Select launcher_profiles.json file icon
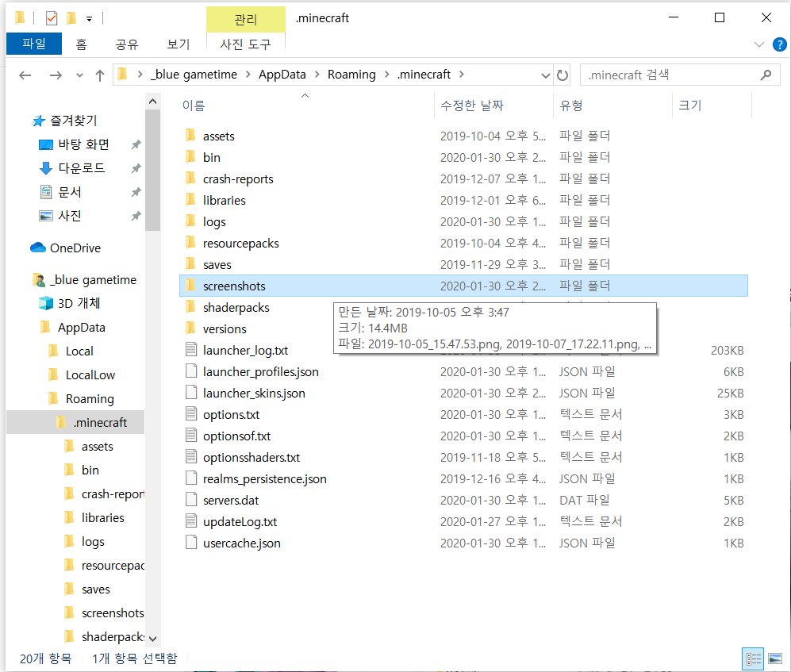 190,371
